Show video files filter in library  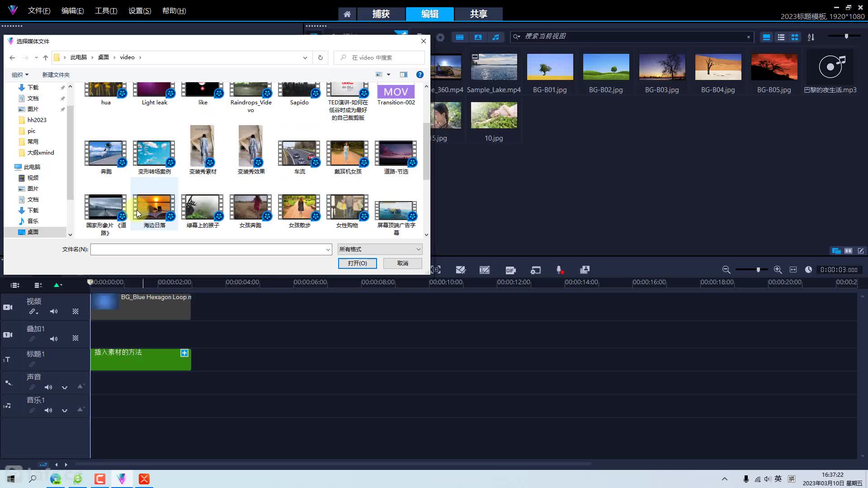(x=460, y=37)
